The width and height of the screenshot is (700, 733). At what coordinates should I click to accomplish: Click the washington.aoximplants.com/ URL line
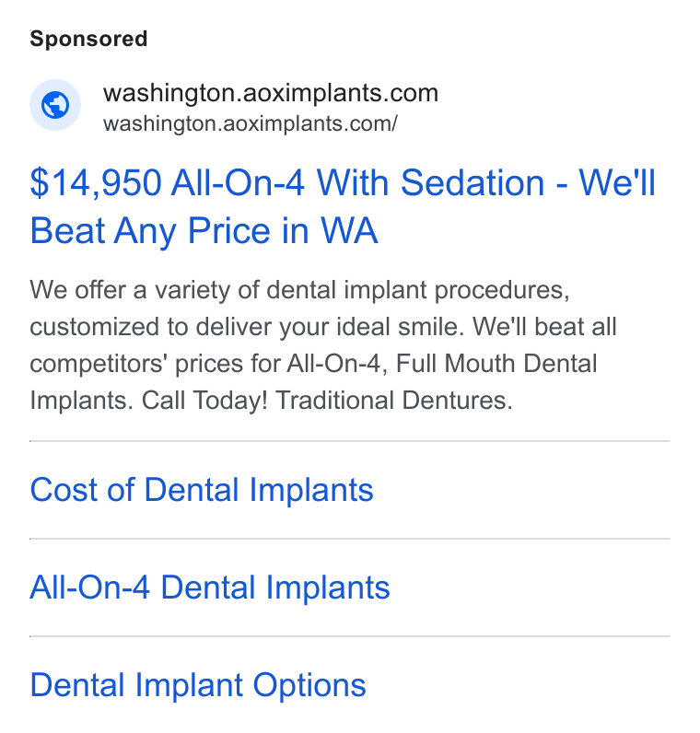[251, 124]
